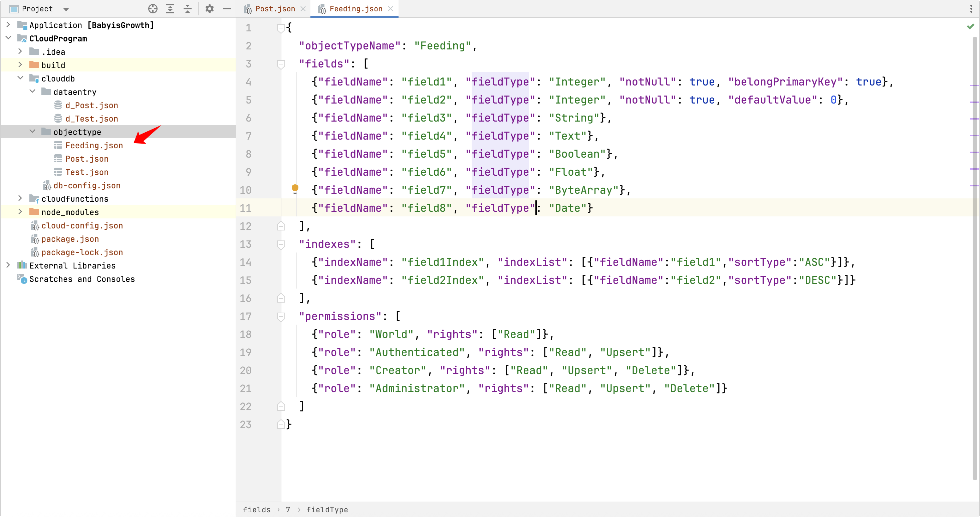980x517 pixels.
Task: Click the Collapse All icon in Project toolbar
Action: 188,9
